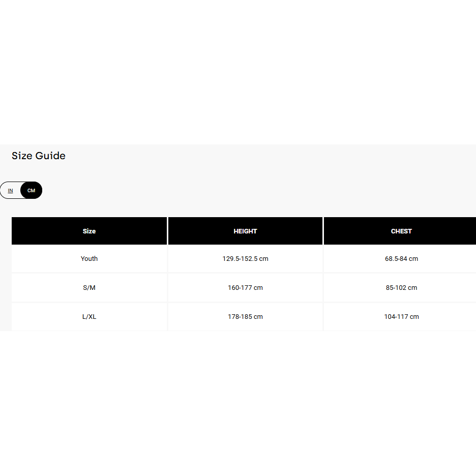Click the 85-102 cm chest cell
Screen dimensions: 476x476
401,287
